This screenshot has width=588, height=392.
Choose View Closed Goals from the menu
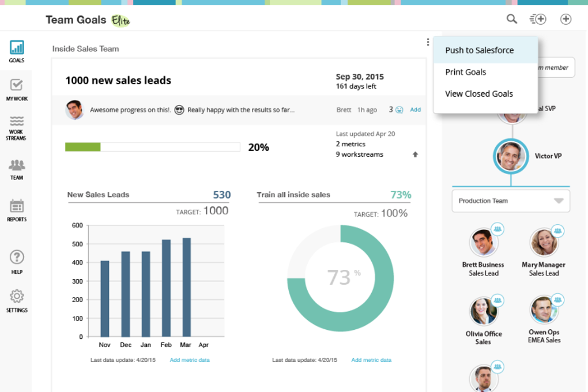pyautogui.click(x=479, y=93)
